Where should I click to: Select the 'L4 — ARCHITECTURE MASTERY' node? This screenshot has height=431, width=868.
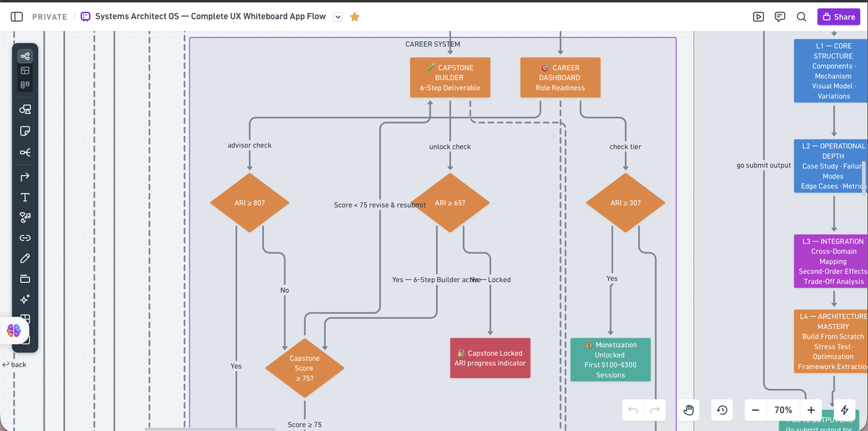830,341
